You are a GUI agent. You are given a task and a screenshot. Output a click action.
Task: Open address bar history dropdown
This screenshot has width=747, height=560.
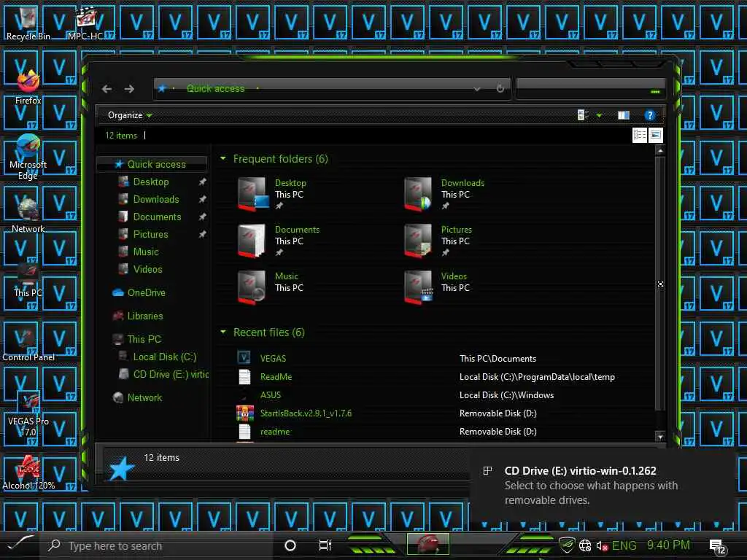tap(477, 89)
